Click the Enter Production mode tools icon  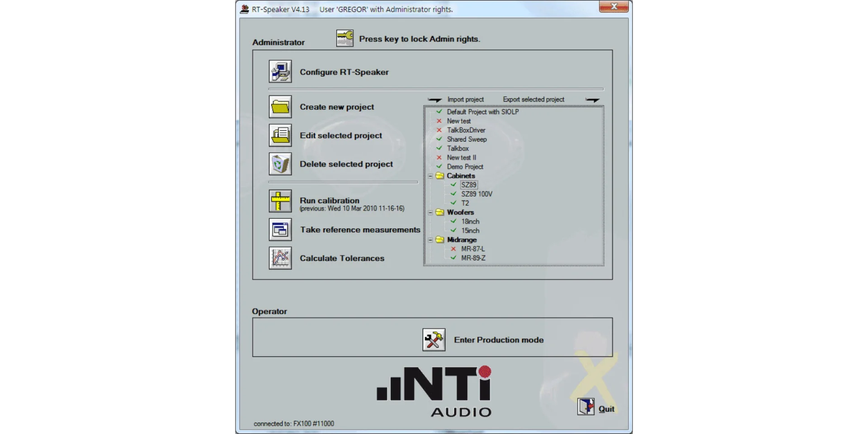pos(434,340)
